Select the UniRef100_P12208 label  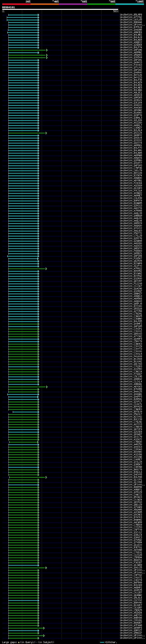[131, 284]
